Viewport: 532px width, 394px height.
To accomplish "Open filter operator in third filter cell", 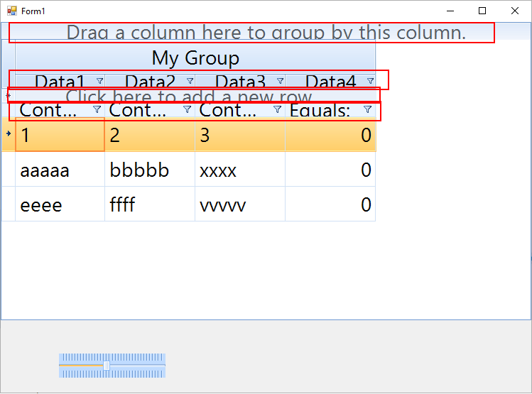I will point(277,109).
